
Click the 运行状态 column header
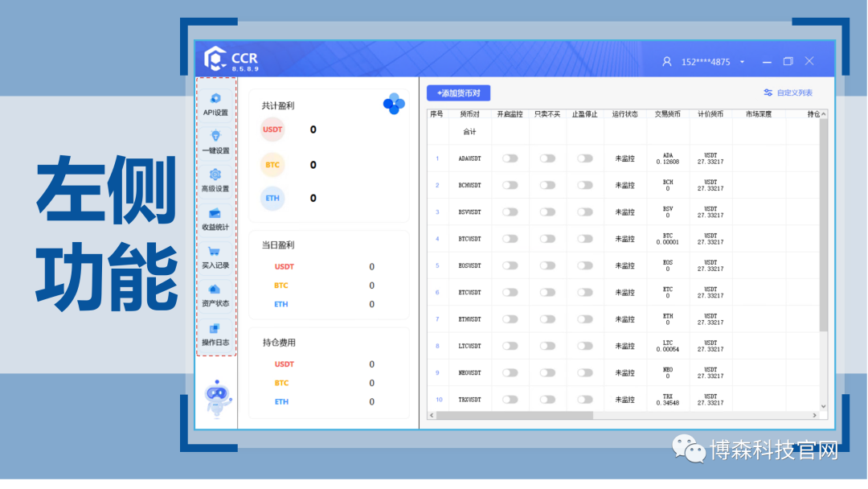pos(624,114)
